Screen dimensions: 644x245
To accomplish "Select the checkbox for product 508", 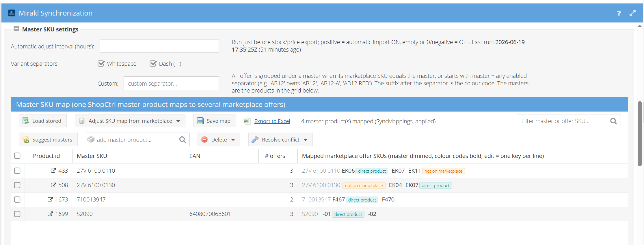I will (17, 185).
